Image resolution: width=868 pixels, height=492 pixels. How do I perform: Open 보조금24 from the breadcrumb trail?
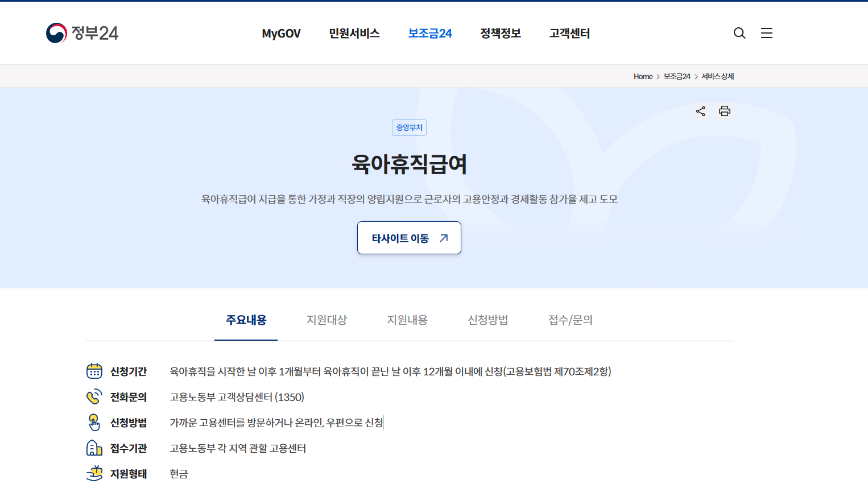click(x=677, y=76)
